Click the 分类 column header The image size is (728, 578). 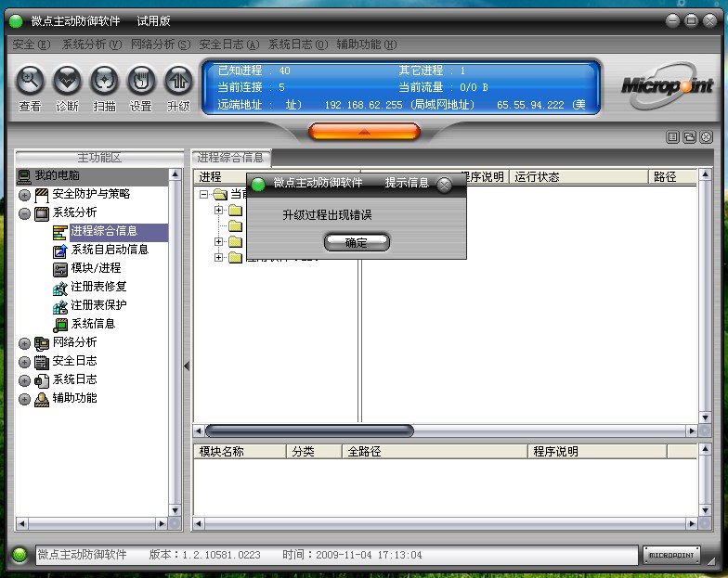(314, 451)
